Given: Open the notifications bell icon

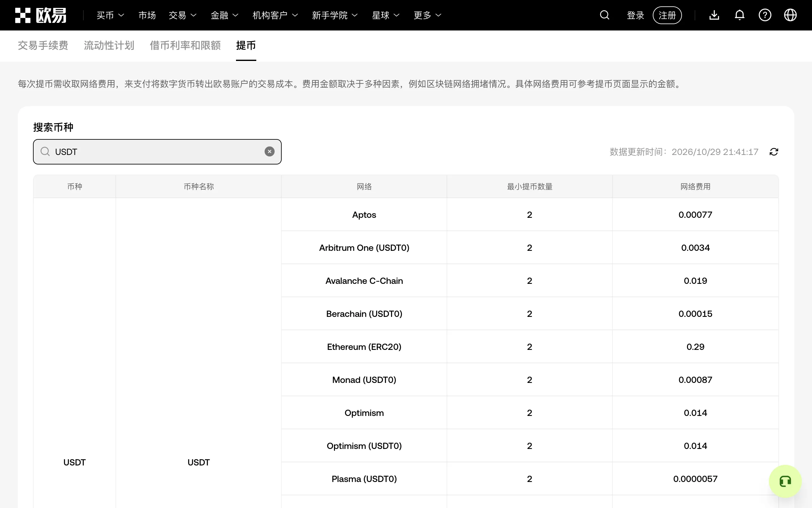Looking at the screenshot, I should (x=740, y=15).
